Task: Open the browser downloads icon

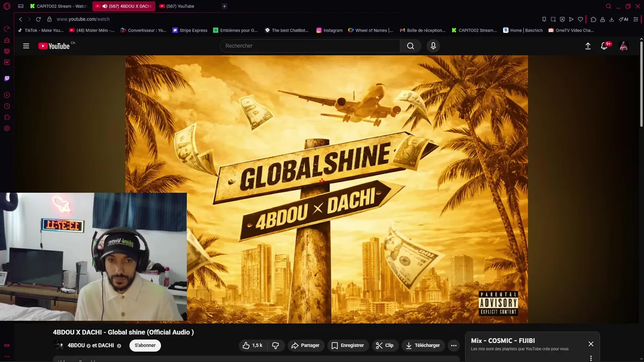Action: (x=611, y=19)
